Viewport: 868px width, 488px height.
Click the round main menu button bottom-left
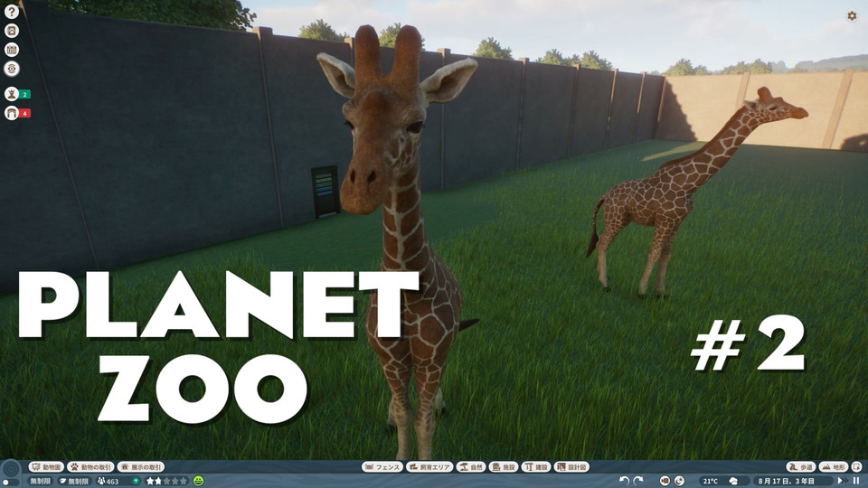coord(11,470)
